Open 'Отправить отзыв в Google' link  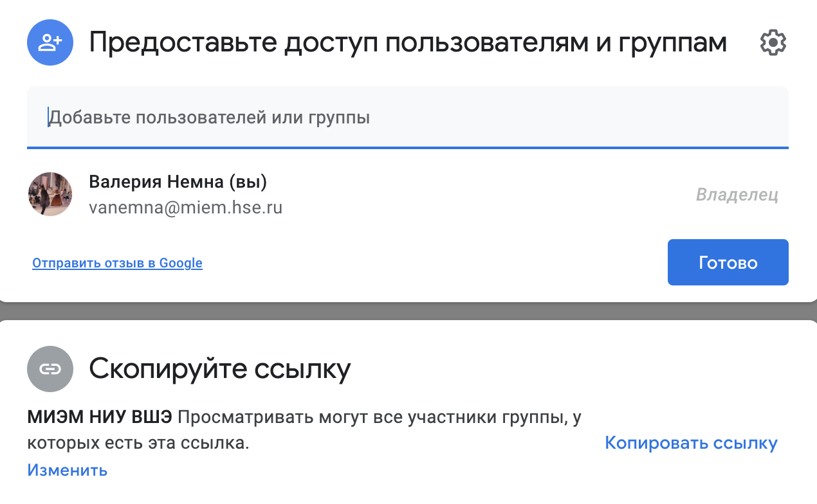click(117, 263)
